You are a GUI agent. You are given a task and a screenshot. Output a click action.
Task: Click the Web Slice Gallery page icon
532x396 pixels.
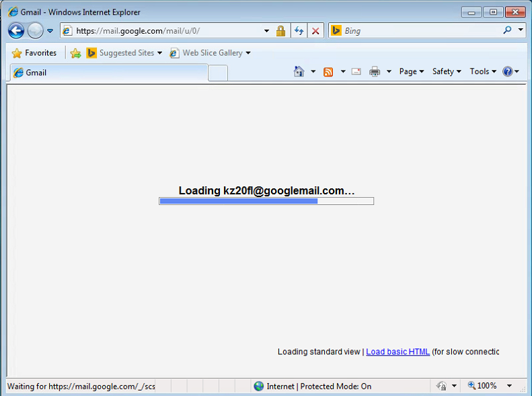174,53
